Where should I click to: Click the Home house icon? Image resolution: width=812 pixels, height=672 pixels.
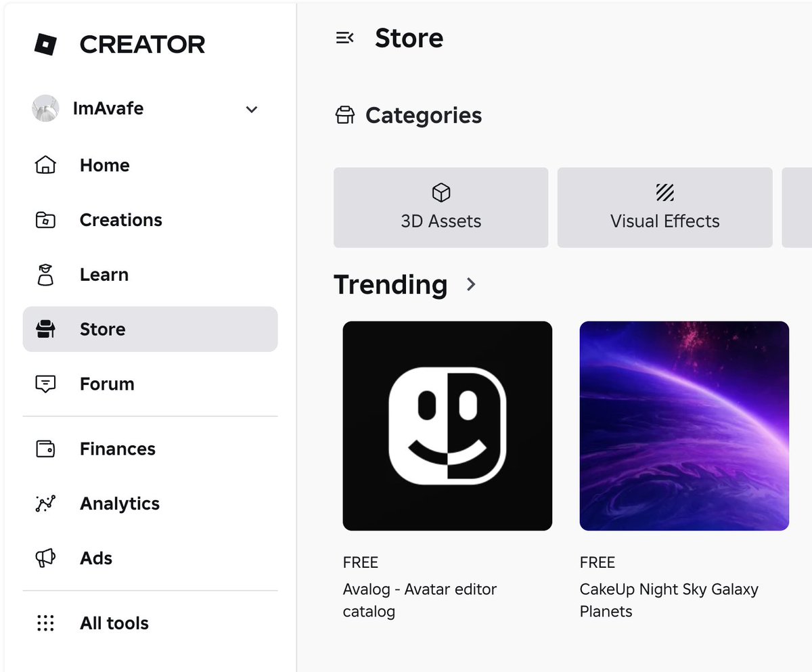coord(45,165)
